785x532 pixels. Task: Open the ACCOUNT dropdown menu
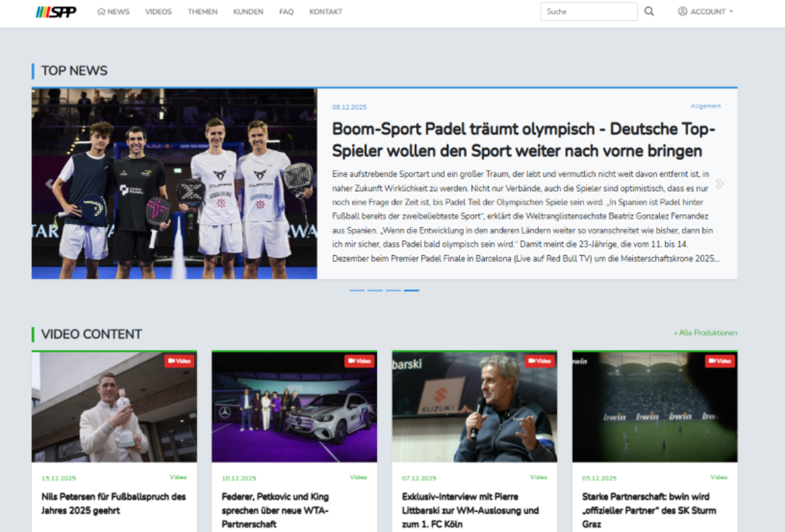pyautogui.click(x=706, y=11)
